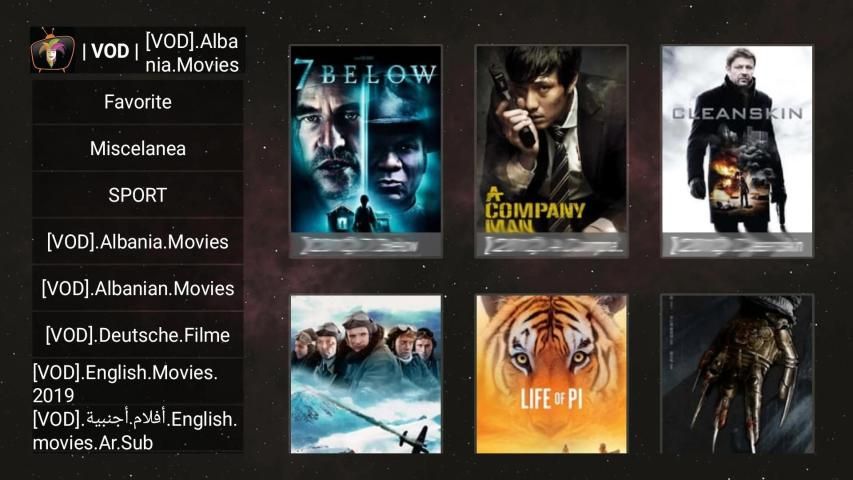Screen dimensions: 853x480
Task: Play the 7 Below movie poster
Action: point(366,139)
